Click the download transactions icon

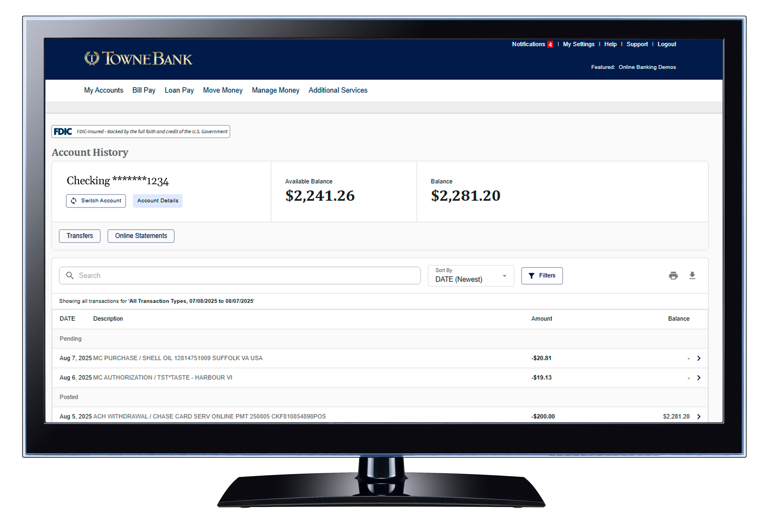692,276
